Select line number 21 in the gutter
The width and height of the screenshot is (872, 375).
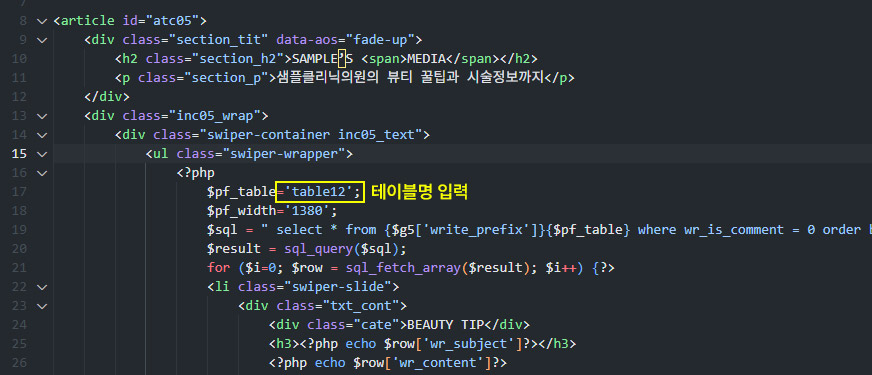tap(19, 268)
